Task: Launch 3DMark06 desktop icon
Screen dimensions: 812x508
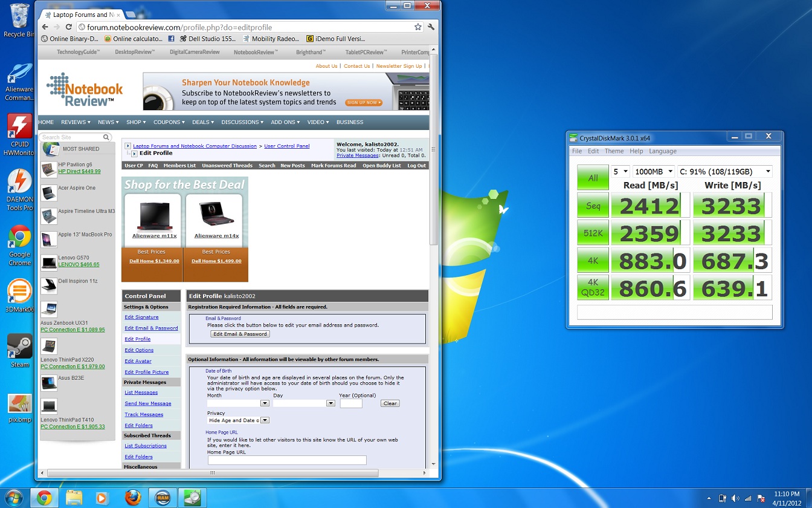Action: [19, 296]
